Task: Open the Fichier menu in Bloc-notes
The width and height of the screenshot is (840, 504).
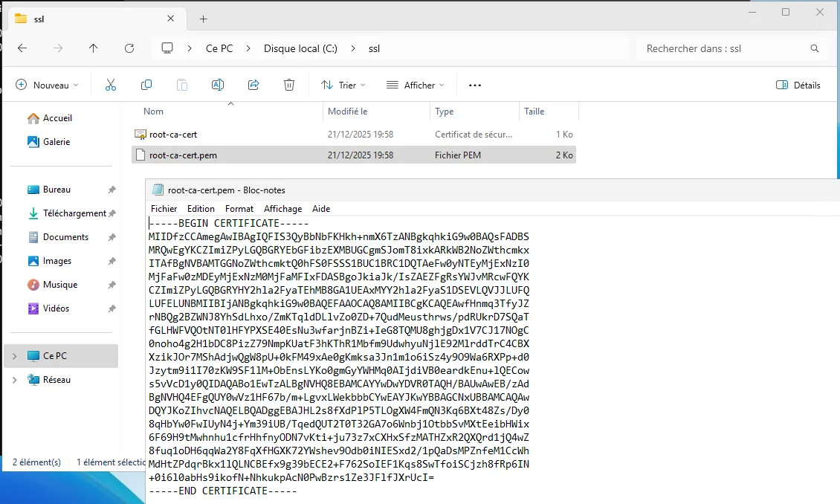Action: [164, 209]
